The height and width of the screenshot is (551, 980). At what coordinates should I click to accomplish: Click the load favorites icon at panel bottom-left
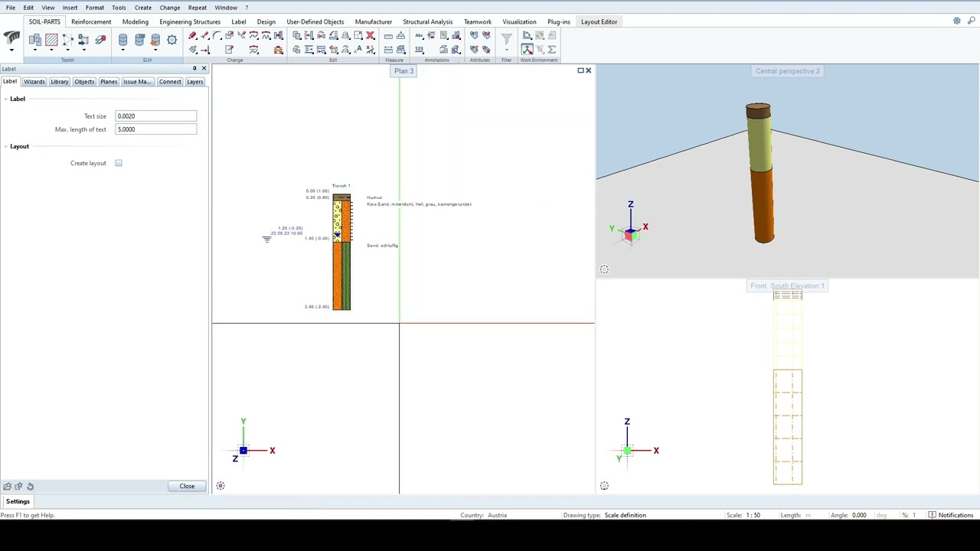pyautogui.click(x=7, y=486)
